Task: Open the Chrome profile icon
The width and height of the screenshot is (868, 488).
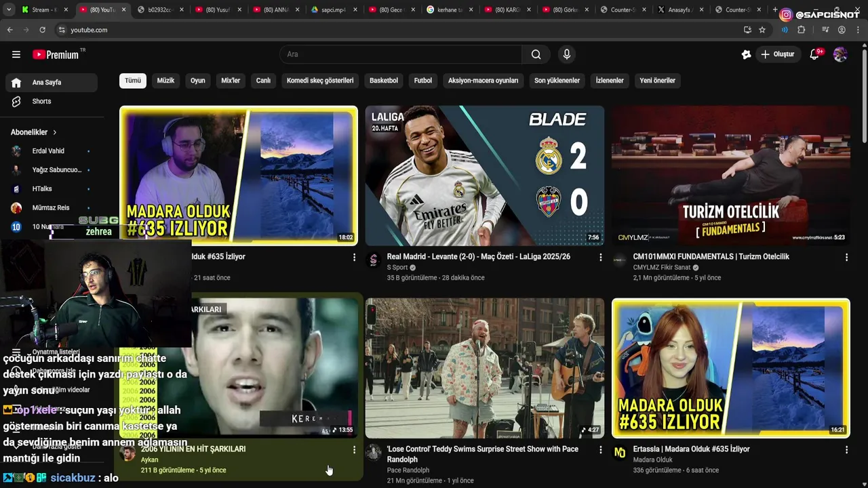Action: pyautogui.click(x=842, y=30)
